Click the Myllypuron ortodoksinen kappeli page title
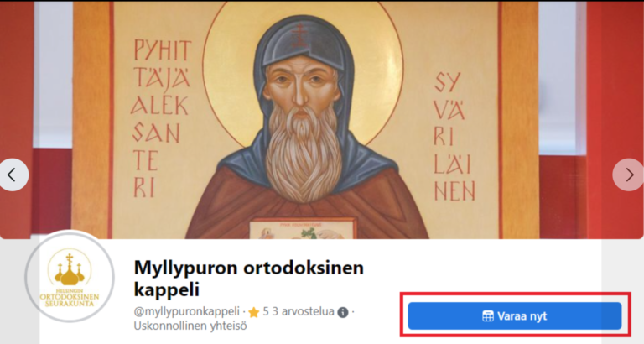 tap(249, 279)
